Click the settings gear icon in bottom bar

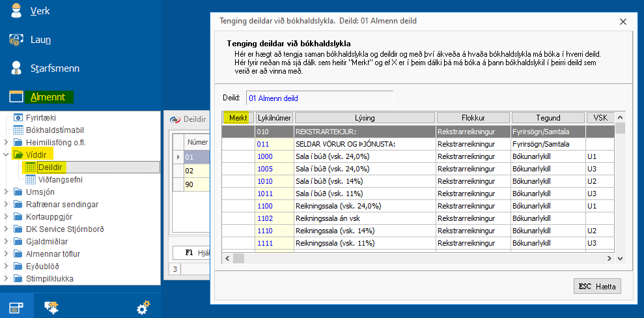tap(142, 307)
